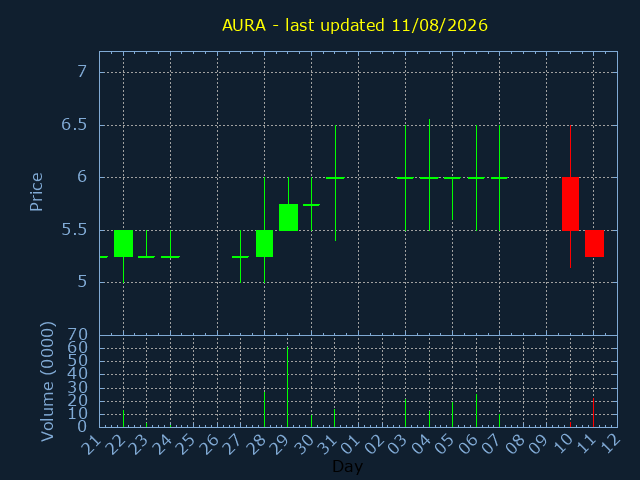Click the volume bar on day 06
640x480 pixels.
(x=476, y=411)
